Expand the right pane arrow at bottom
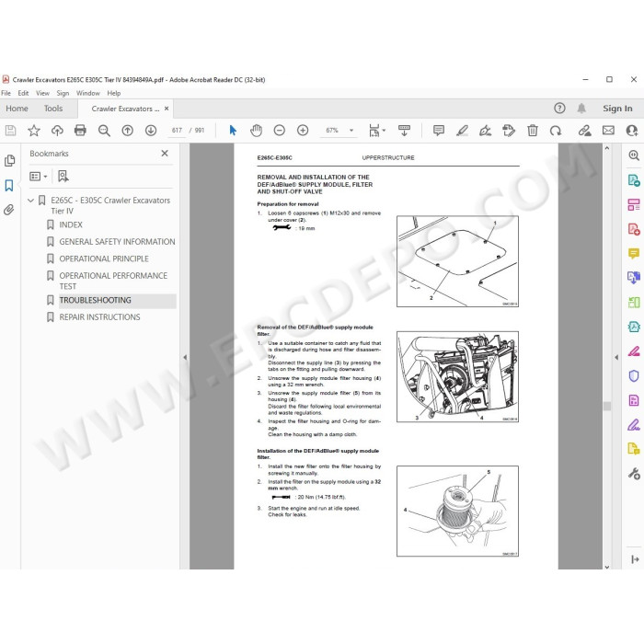Viewport: 644px width, 644px height. [x=635, y=559]
